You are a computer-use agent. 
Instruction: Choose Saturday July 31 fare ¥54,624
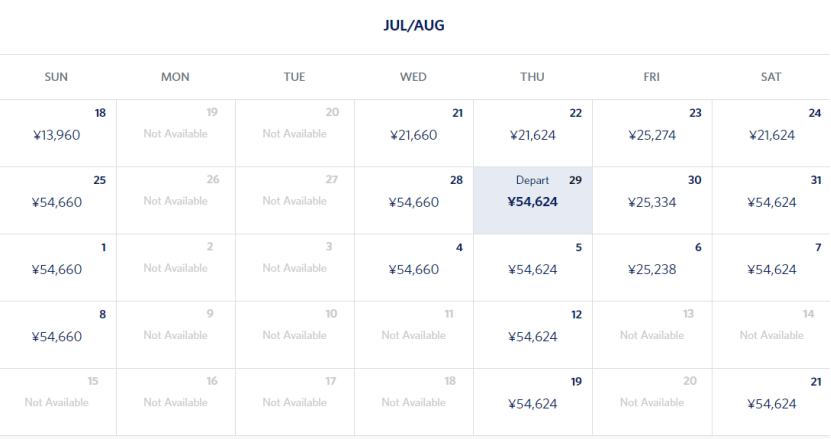[771, 201]
